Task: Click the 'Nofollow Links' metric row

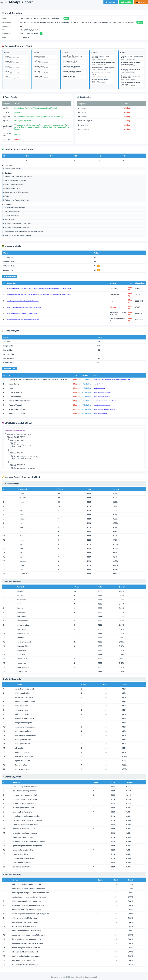Action: tap(74, 362)
